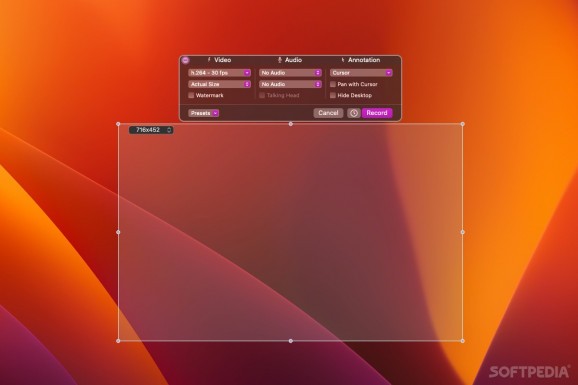Viewport: 578px width, 385px height.
Task: Open the timer clock button beside Record
Action: click(354, 113)
